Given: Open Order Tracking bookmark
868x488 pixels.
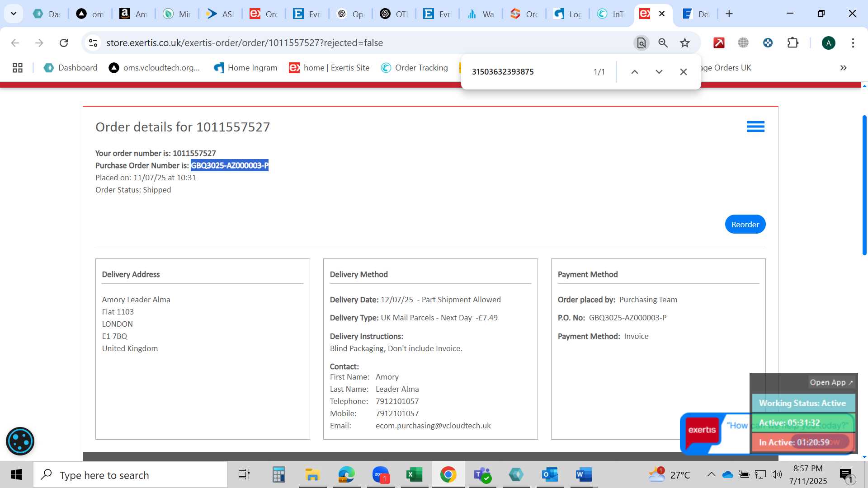Looking at the screenshot, I should 414,68.
